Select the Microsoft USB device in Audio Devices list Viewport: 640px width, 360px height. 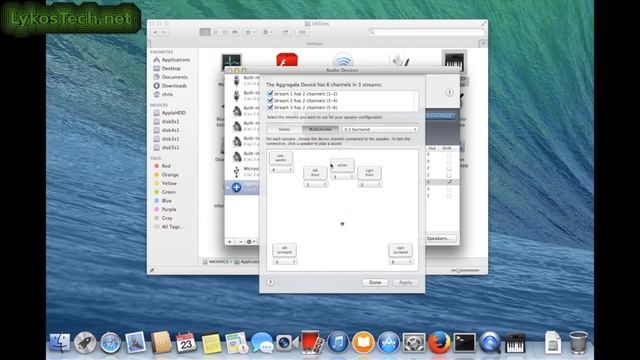pos(243,171)
